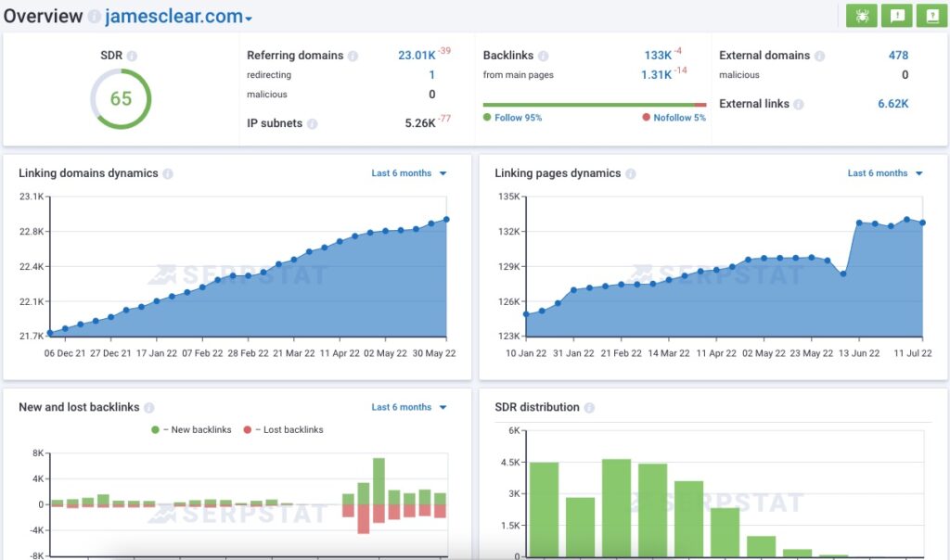Click the green bug report icon
This screenshot has width=950, height=560.
pos(862,16)
